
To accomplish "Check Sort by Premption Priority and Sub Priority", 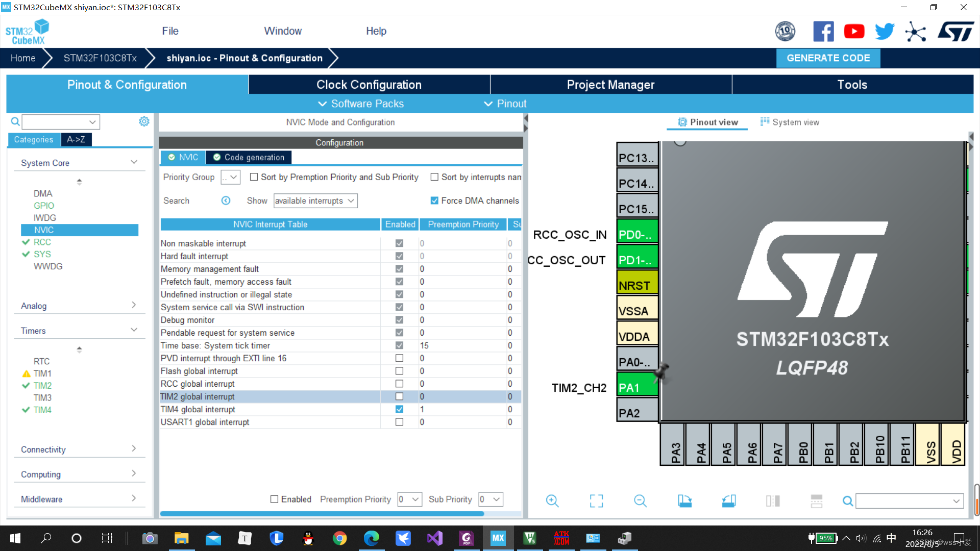I will pyautogui.click(x=254, y=177).
